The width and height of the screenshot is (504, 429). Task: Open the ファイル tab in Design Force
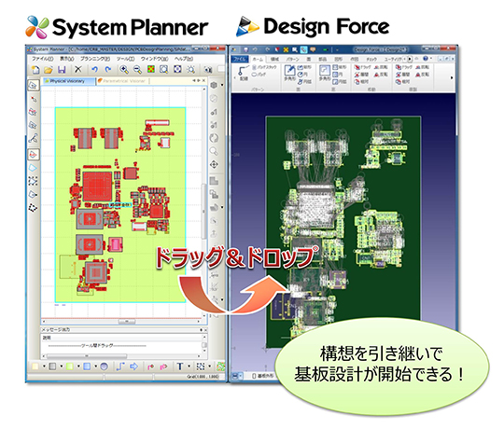[x=240, y=59]
